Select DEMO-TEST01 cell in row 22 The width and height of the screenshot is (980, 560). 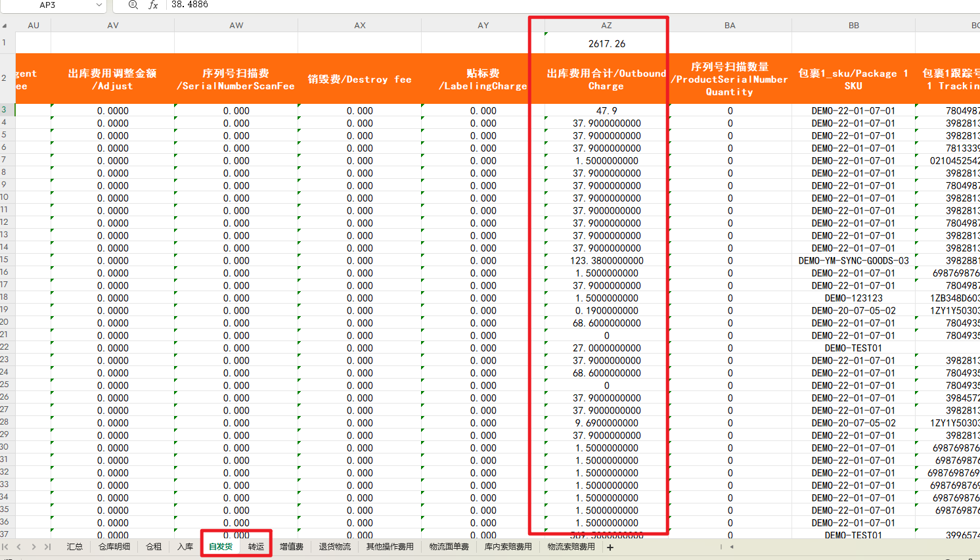[854, 348]
